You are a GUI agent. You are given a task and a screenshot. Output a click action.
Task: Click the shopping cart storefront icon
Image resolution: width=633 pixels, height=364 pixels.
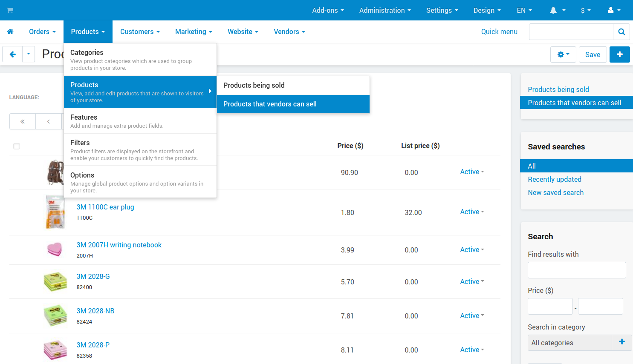tap(10, 10)
